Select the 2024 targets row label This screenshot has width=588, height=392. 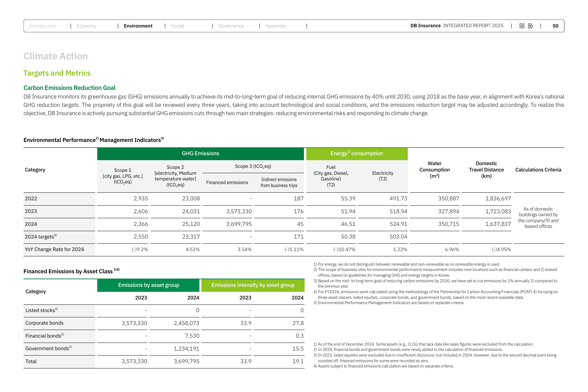41,236
